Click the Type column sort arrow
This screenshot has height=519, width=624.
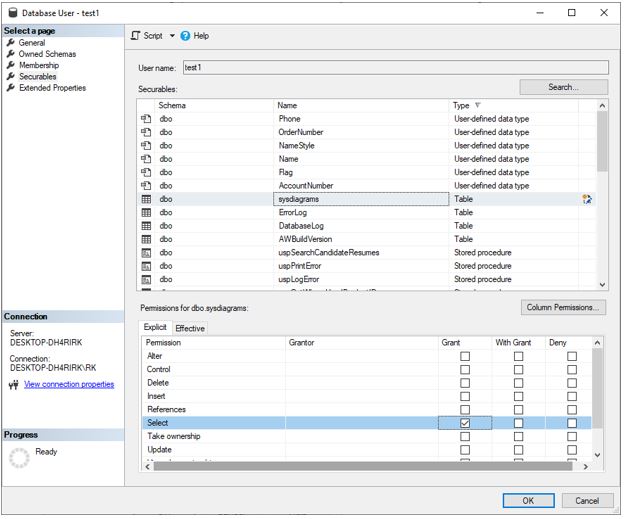tap(477, 105)
